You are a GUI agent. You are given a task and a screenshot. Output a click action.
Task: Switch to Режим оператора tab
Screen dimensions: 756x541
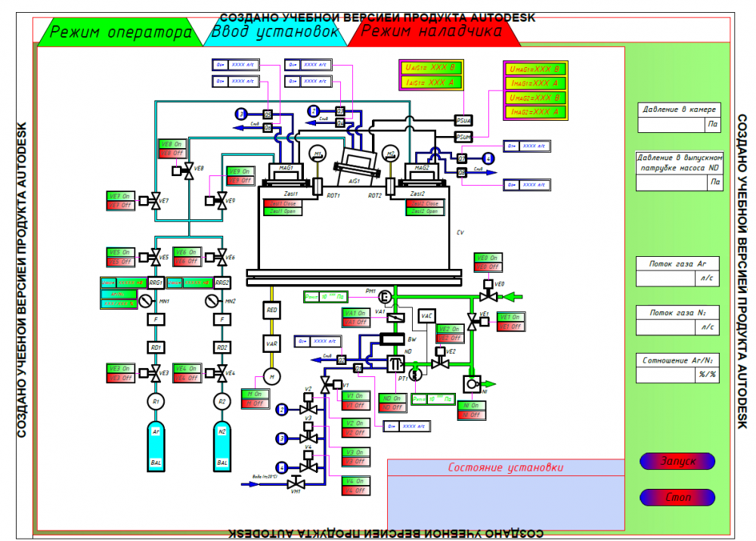[120, 32]
